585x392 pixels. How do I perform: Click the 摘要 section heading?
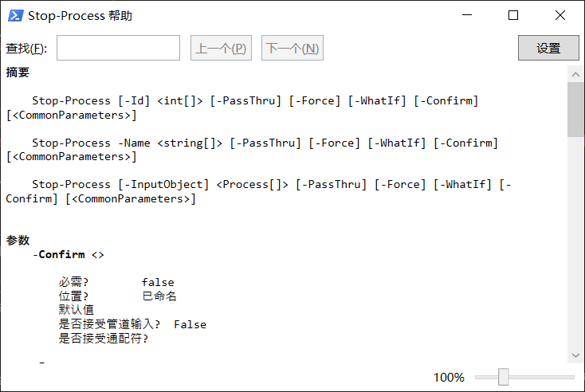[18, 73]
